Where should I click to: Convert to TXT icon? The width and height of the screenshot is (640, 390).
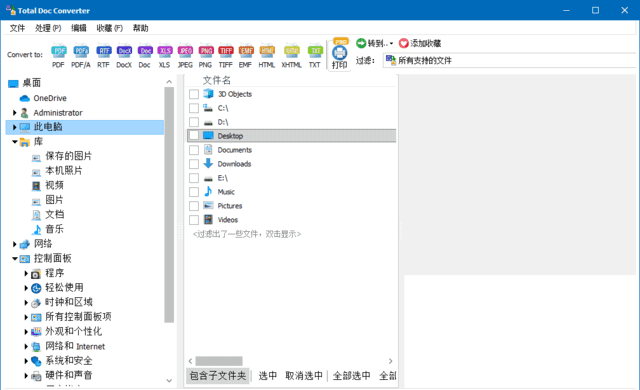(x=315, y=51)
